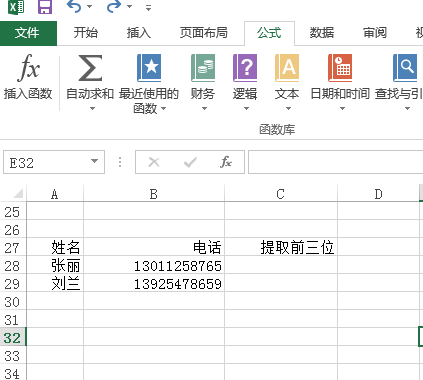The image size is (423, 380).
Task: Click inside the formula bar input
Action: click(x=335, y=162)
